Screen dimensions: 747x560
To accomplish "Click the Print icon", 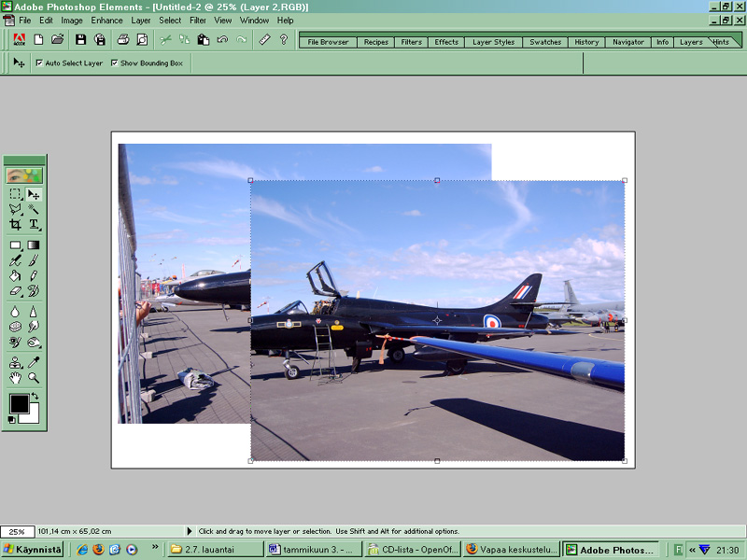I will pyautogui.click(x=123, y=39).
